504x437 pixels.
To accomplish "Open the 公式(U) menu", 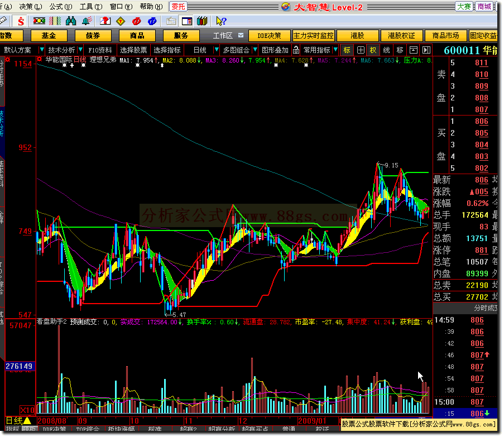I will 61,7.
